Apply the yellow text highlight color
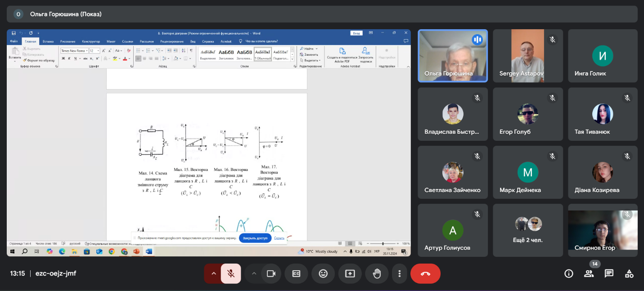The image size is (644, 291). (115, 58)
